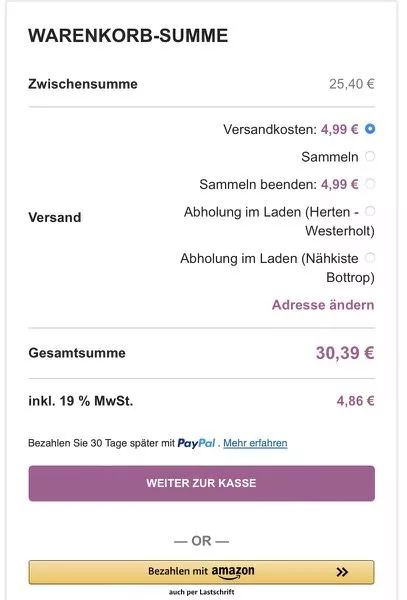The height and width of the screenshot is (600, 407).
Task: Select the Versandkosten 4,99 € radio button
Action: point(370,129)
